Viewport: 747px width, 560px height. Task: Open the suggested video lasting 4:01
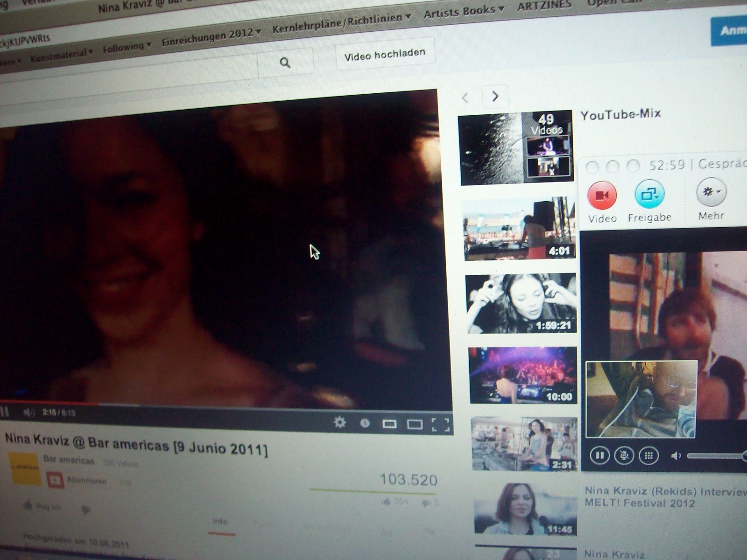520,229
